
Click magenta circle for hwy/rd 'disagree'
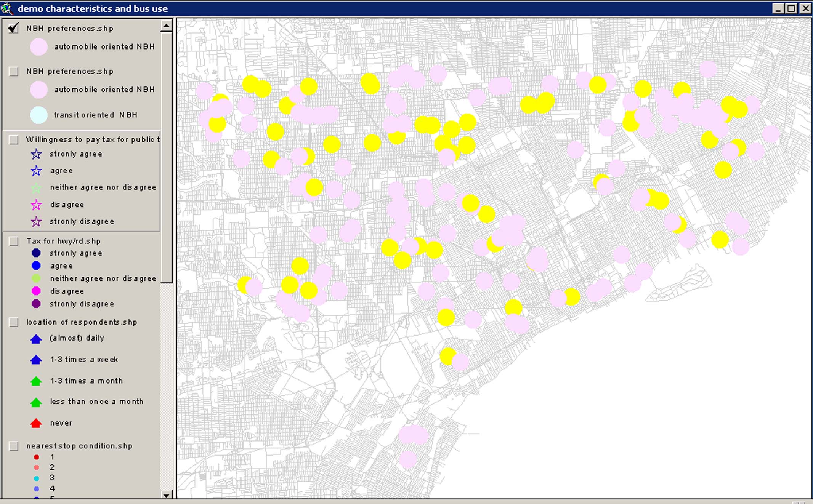[x=36, y=291]
